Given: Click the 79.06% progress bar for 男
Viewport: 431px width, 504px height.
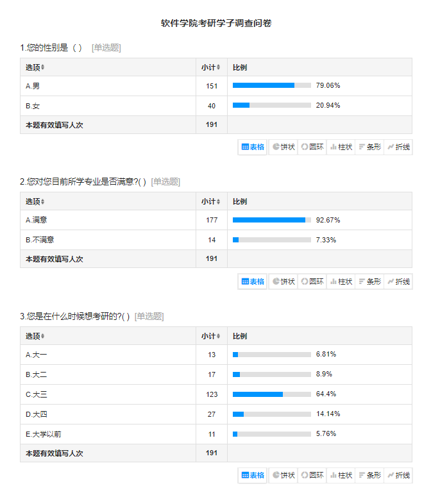Looking at the screenshot, I should 271,85.
